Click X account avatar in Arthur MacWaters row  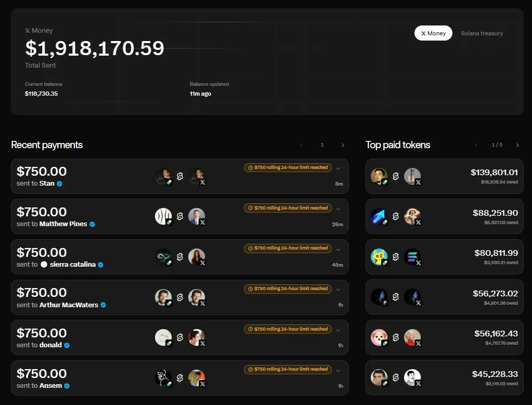[197, 297]
